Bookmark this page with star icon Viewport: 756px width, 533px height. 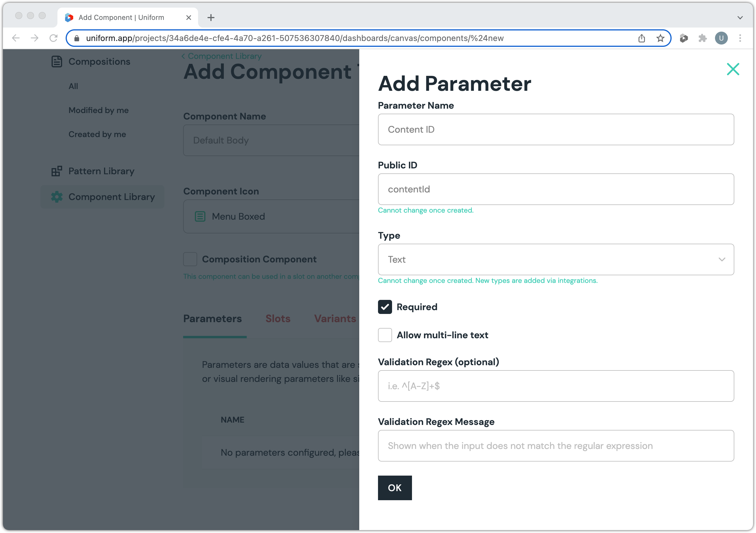point(660,38)
